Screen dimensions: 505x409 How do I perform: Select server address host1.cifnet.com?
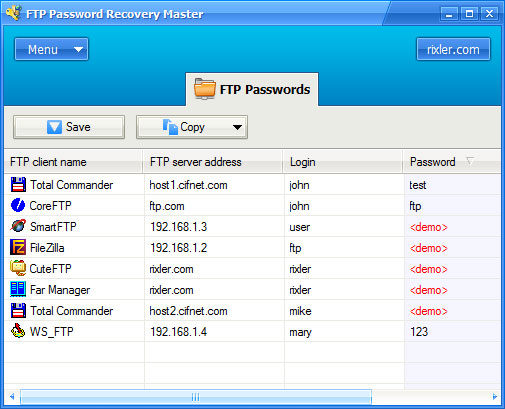[188, 185]
